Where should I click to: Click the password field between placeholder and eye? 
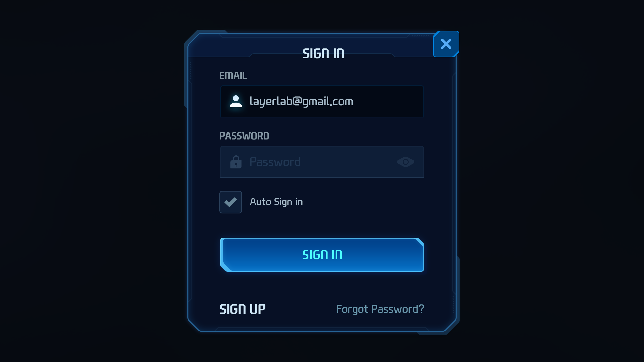(350, 162)
